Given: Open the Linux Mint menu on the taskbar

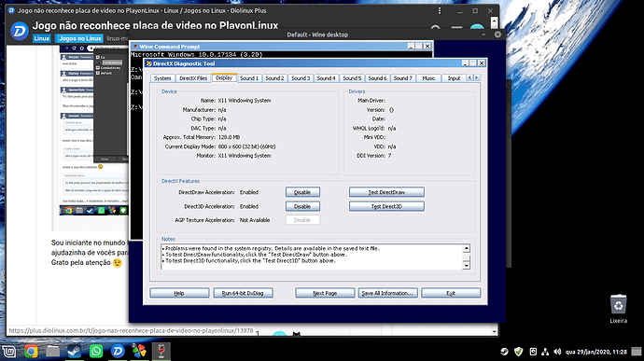Looking at the screenshot, I should coord(9,351).
